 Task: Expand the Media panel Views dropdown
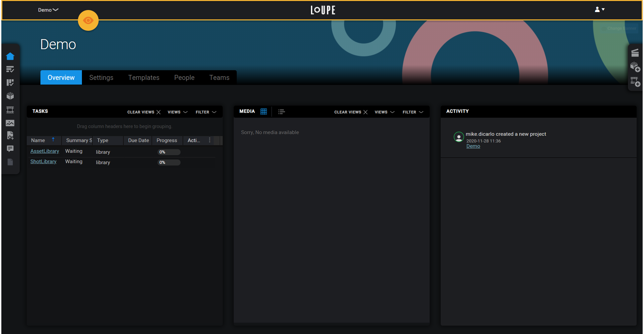tap(385, 112)
